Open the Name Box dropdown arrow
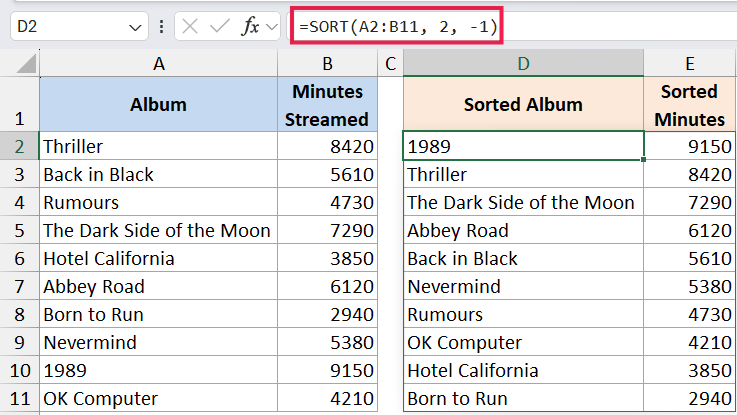 coord(135,27)
